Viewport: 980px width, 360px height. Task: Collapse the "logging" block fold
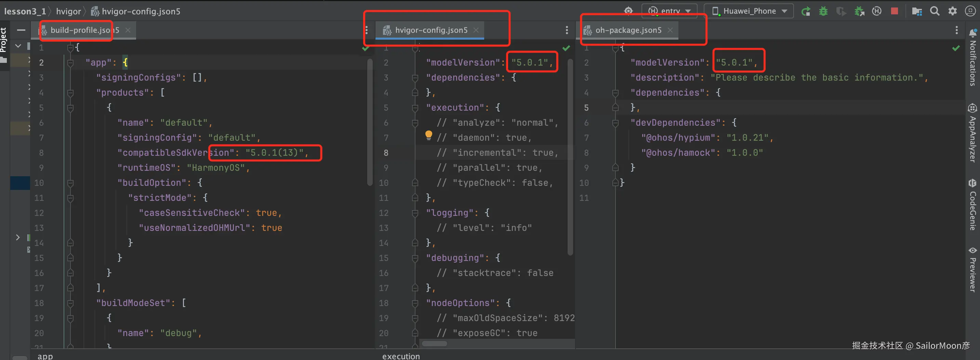coord(415,213)
